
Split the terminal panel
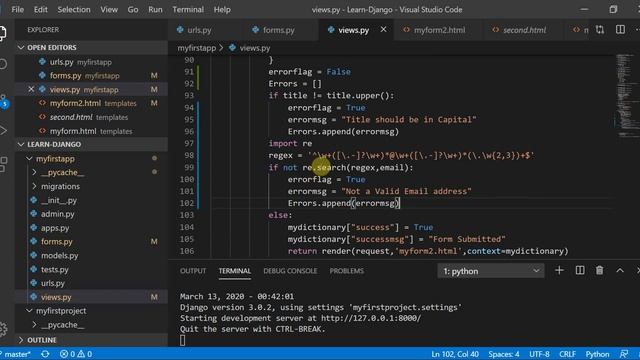tap(580, 270)
